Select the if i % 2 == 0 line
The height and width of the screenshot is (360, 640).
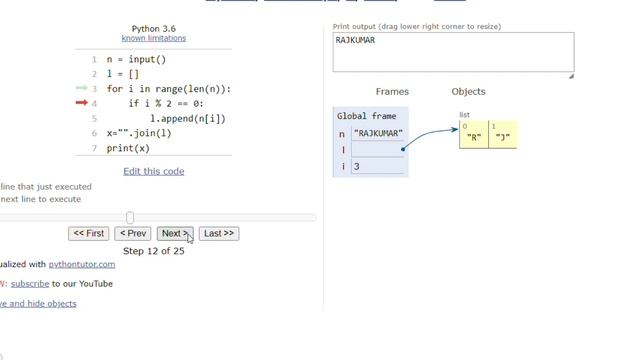pos(166,104)
